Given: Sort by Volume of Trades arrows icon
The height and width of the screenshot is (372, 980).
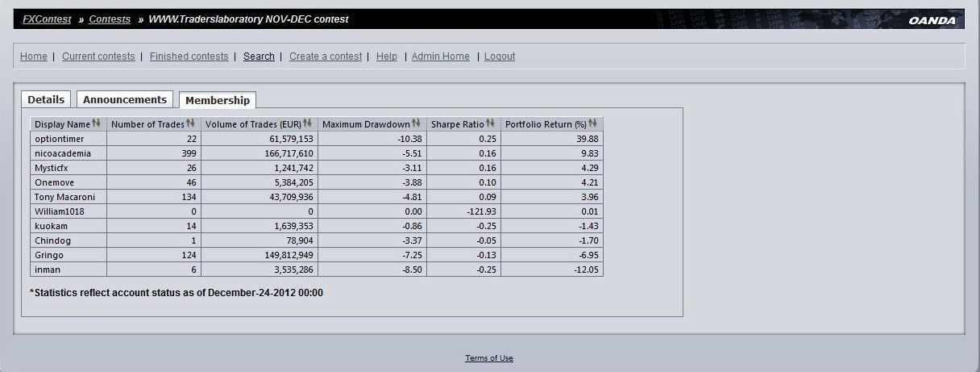Looking at the screenshot, I should pos(308,123).
